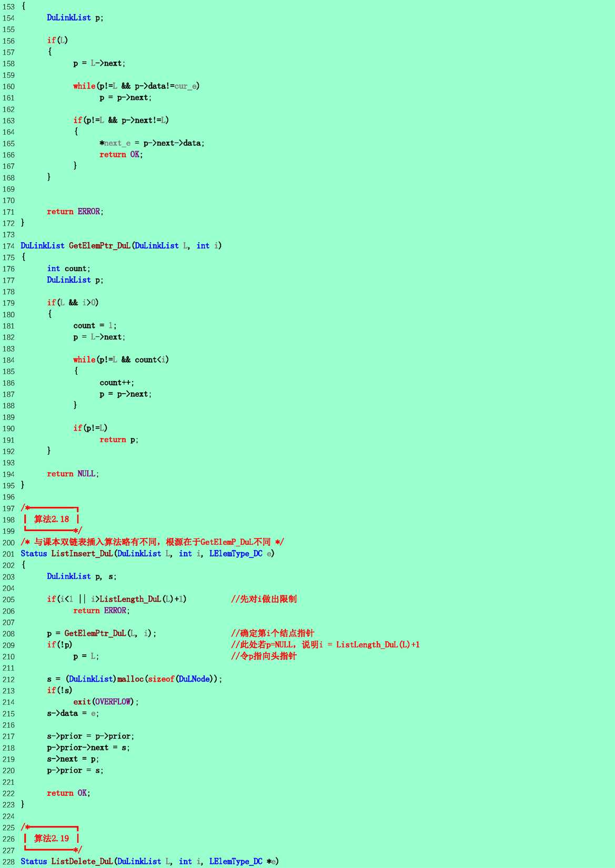This screenshot has width=615, height=868.
Task: Click 'p = p->next;' on line 161
Action: click(x=126, y=97)
